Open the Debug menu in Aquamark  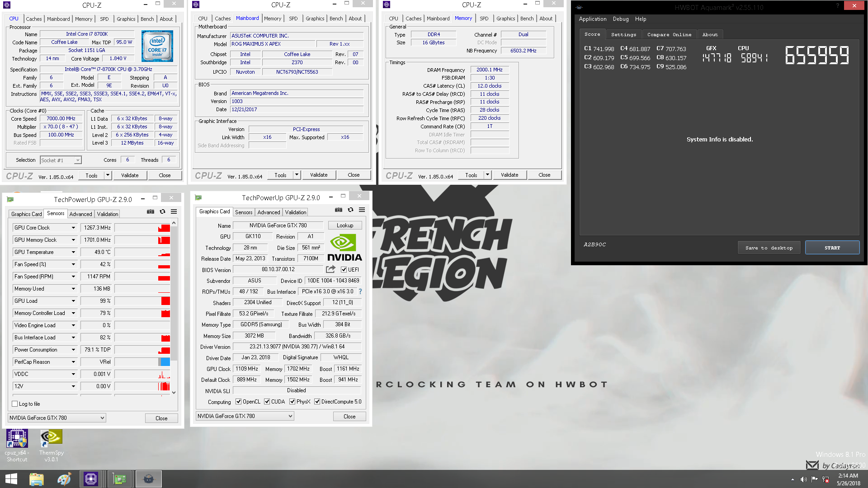point(621,19)
